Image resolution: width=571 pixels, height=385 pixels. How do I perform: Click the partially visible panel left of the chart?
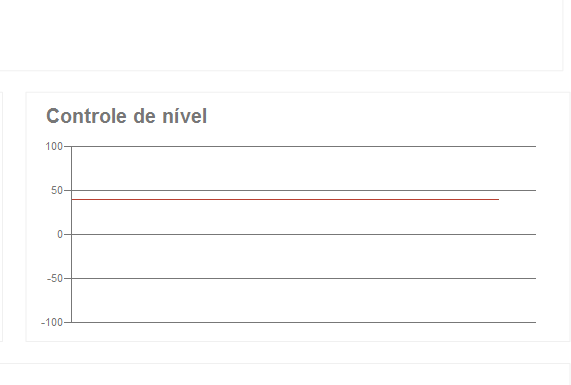[1, 217]
